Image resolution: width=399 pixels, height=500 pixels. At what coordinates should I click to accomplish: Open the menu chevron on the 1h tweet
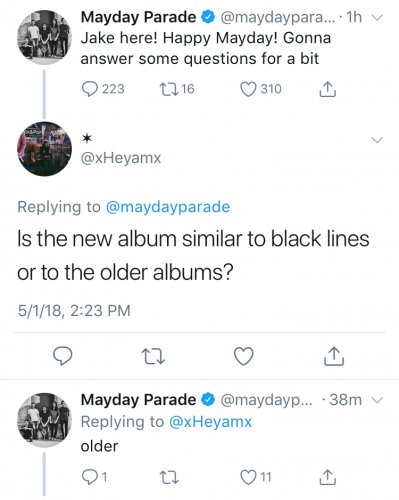tap(377, 17)
